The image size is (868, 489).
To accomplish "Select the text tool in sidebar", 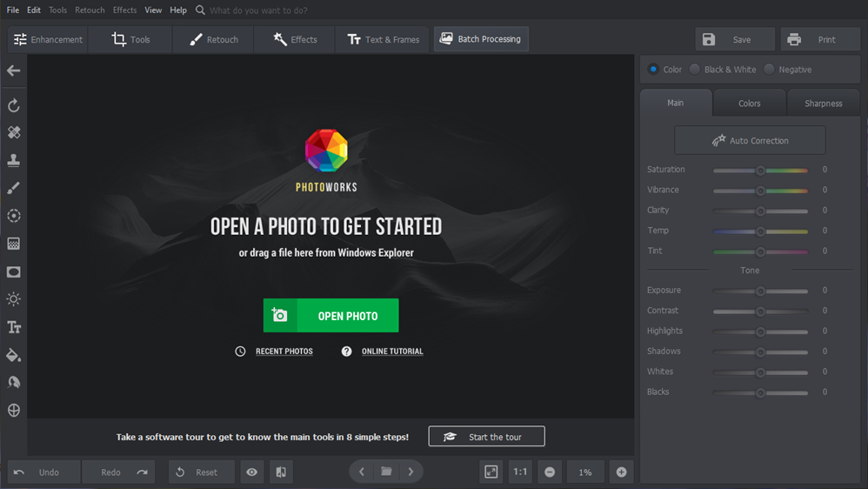I will 14,327.
